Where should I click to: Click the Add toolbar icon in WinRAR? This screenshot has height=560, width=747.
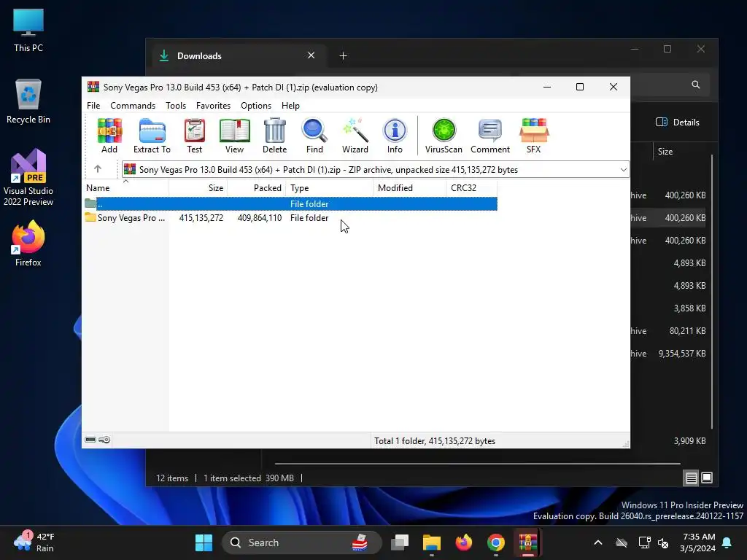109,136
